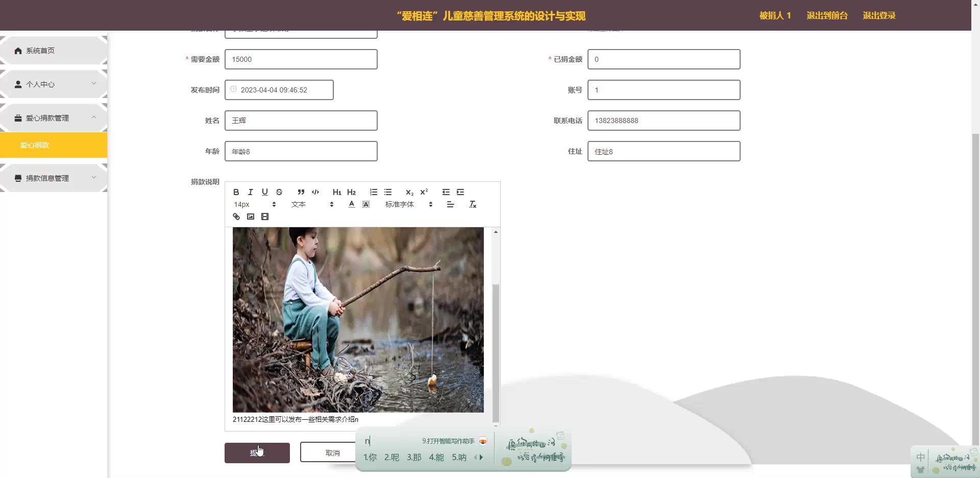Clear text formatting in the editor
Viewport: 980px width, 478px height.
tap(473, 204)
